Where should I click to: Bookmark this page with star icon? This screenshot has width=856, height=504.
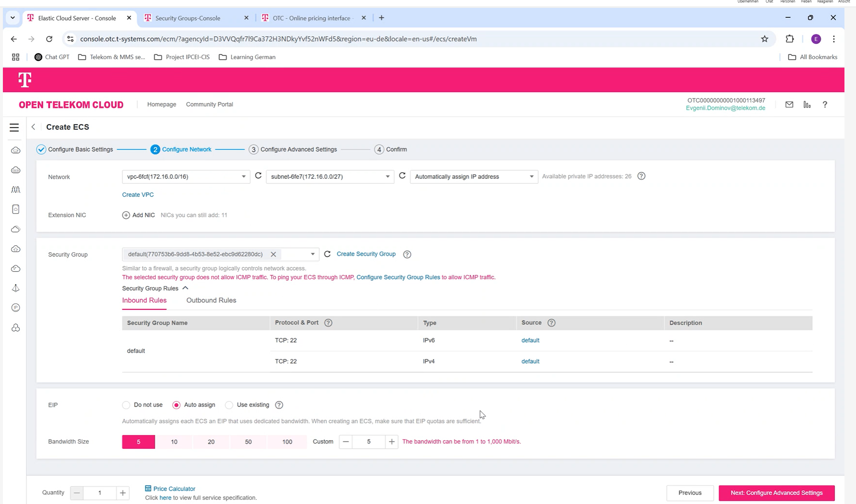764,39
